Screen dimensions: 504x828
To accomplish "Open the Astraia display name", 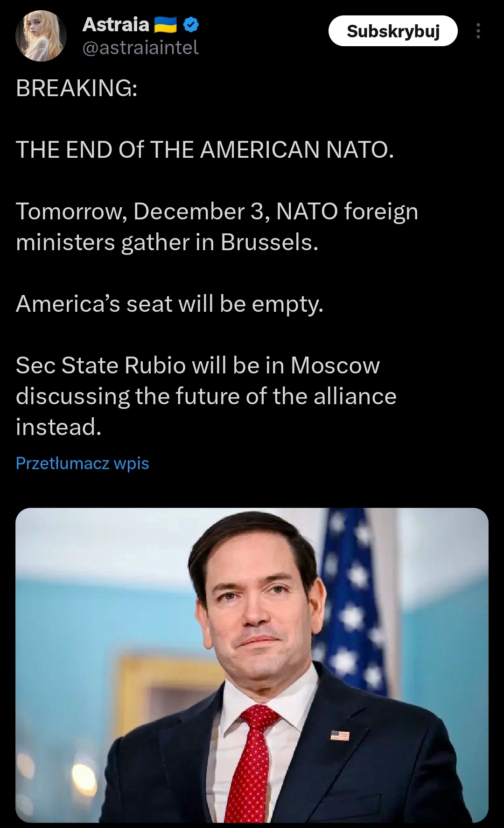I will (x=116, y=25).
